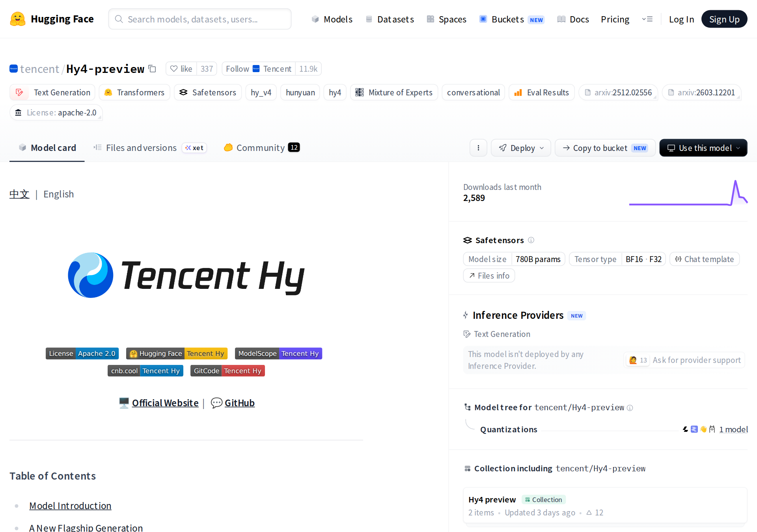Follow the Tencent organization

pos(259,69)
